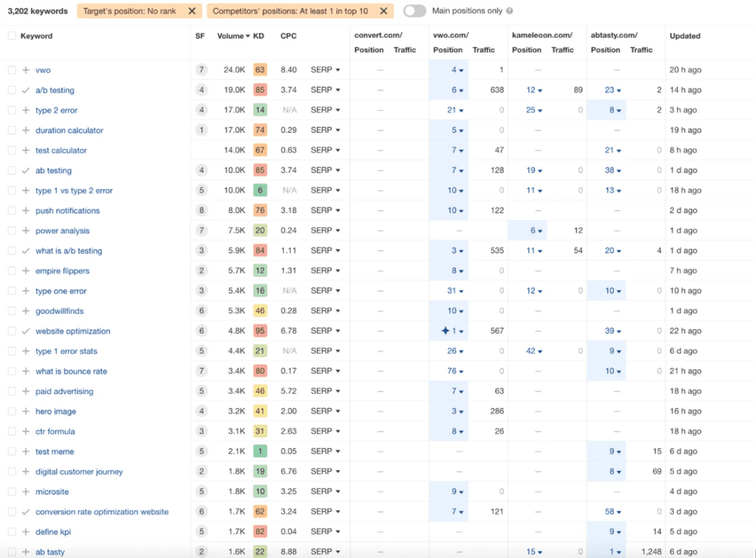Screen dimensions: 756x558
Task: Remove the "Competitors' positions" filter chip
Action: (x=384, y=10)
